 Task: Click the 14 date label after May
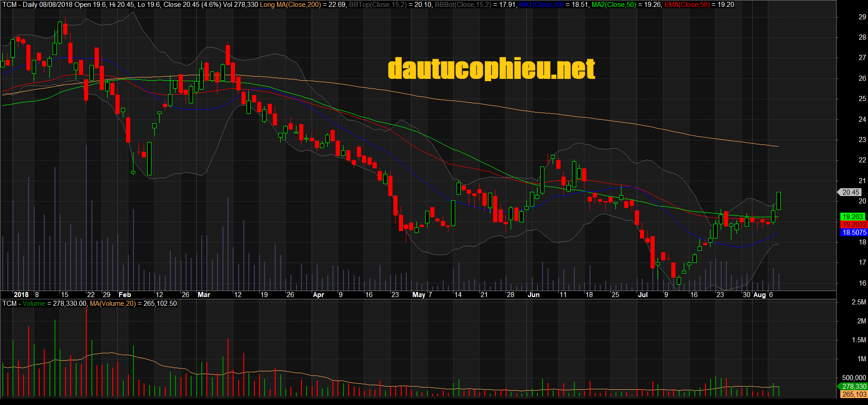458,295
